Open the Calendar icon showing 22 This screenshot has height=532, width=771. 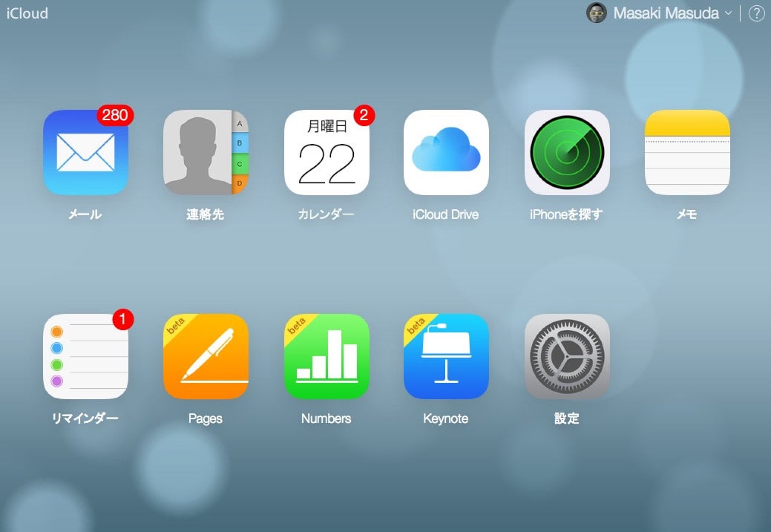(327, 152)
